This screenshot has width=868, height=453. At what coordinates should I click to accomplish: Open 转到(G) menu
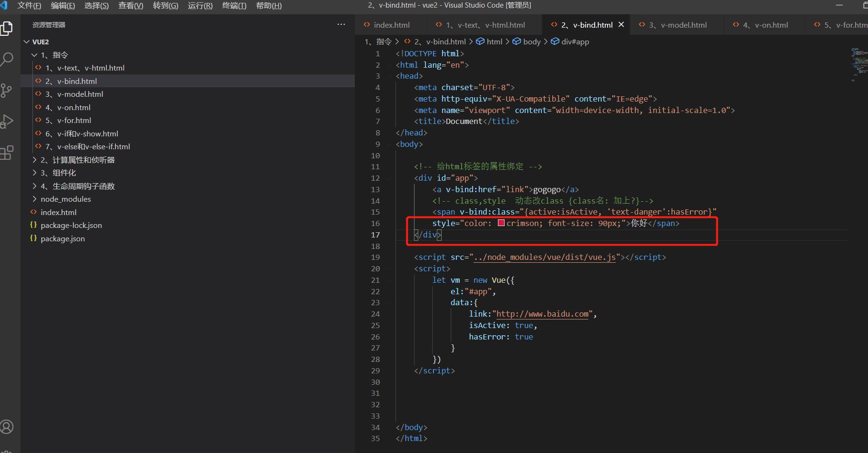click(x=165, y=6)
